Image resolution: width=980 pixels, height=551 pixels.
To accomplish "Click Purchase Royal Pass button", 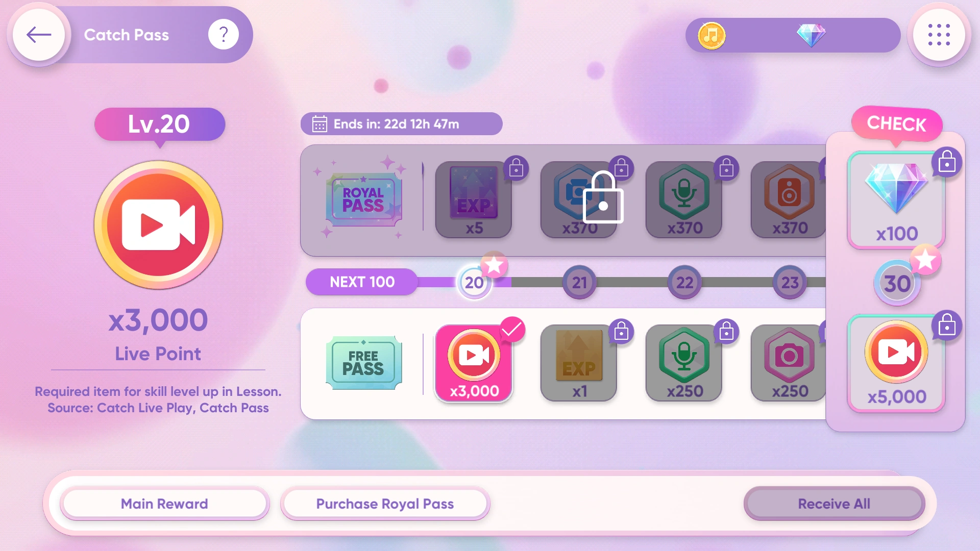I will [385, 504].
